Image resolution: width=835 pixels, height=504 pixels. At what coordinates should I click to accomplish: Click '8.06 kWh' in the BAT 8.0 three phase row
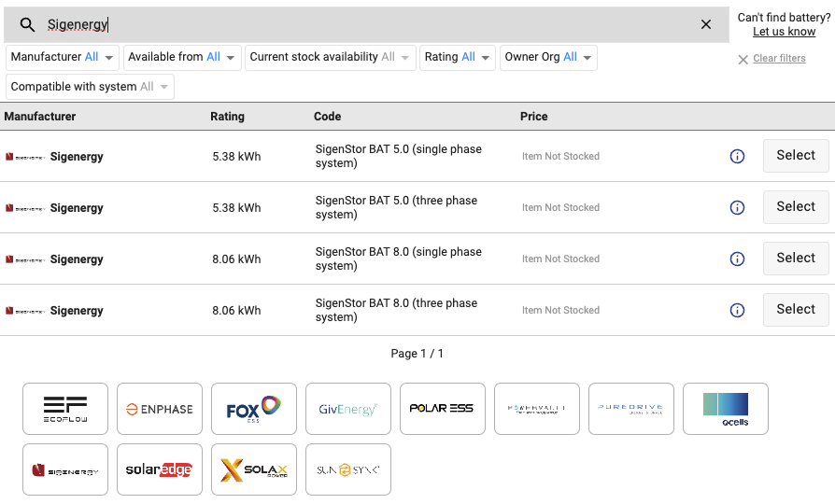(236, 310)
